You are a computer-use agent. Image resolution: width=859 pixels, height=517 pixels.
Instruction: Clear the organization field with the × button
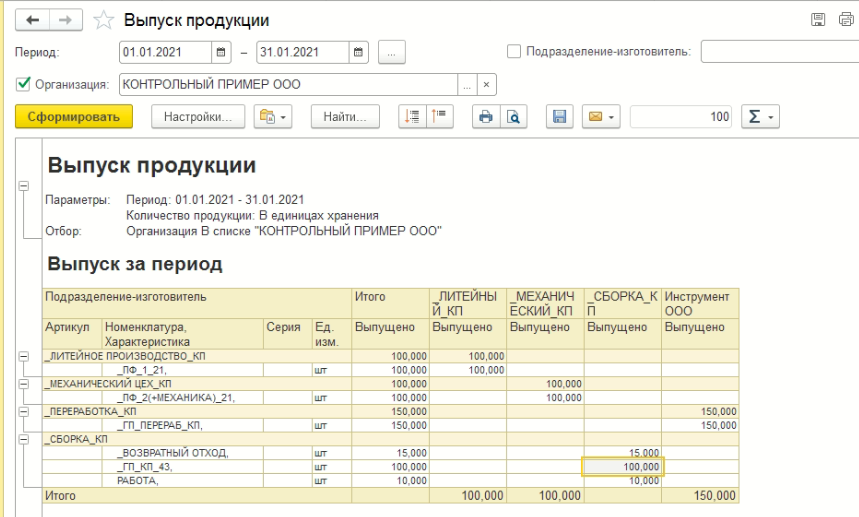(x=486, y=84)
